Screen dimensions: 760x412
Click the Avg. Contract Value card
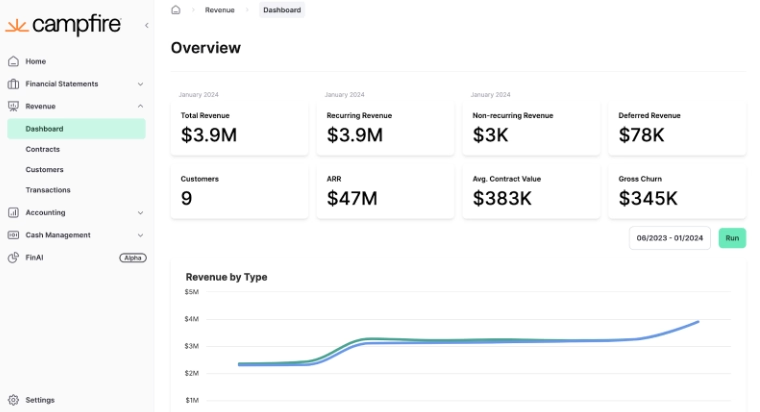tap(531, 191)
